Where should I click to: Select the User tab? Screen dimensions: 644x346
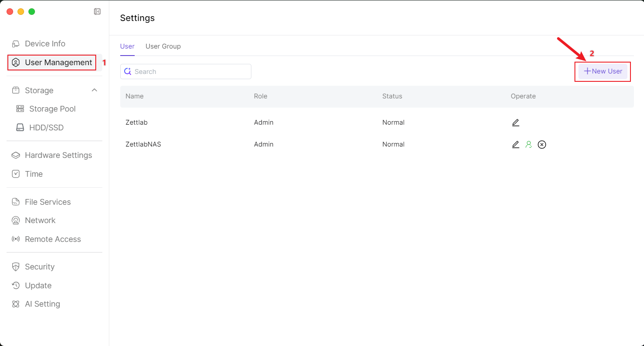[x=127, y=46]
